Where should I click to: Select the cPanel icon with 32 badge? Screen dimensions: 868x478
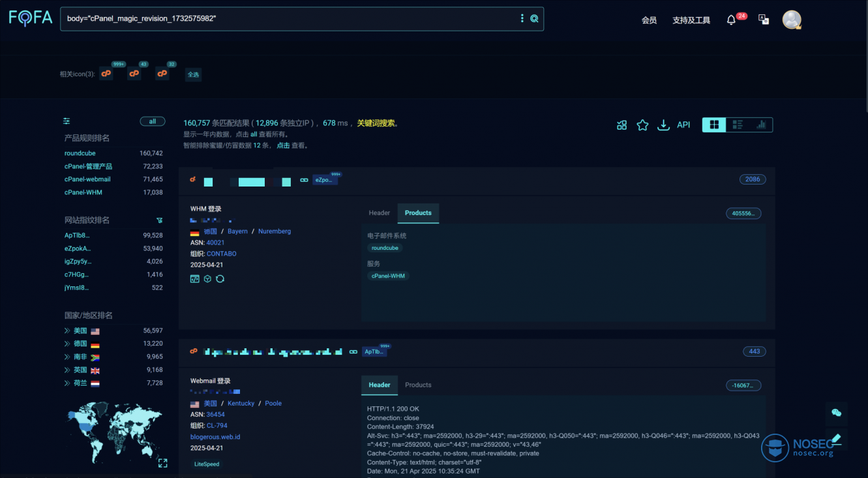162,74
